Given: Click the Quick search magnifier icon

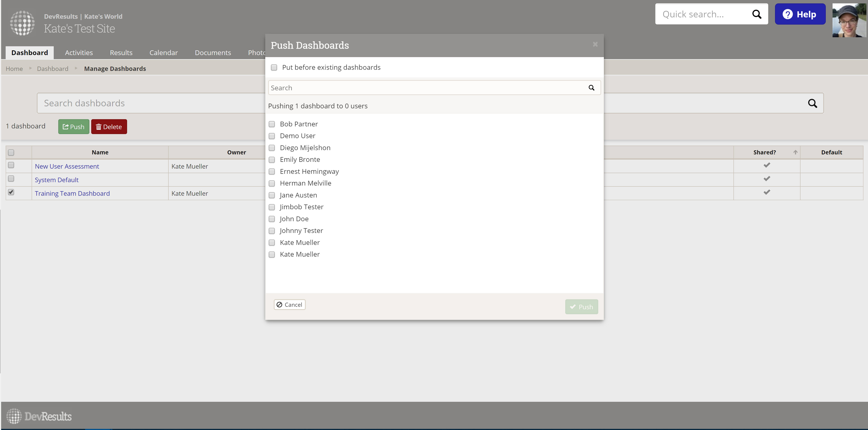Looking at the screenshot, I should pyautogui.click(x=756, y=14).
